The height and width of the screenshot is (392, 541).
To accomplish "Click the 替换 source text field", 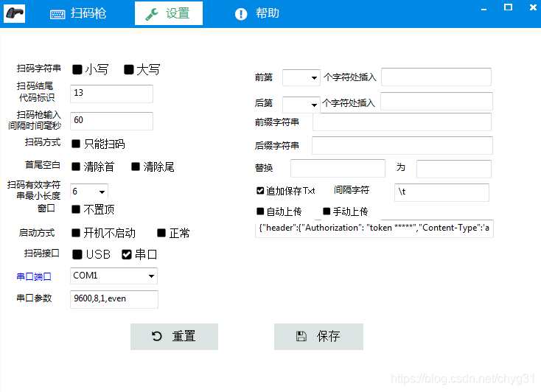I will point(338,169).
